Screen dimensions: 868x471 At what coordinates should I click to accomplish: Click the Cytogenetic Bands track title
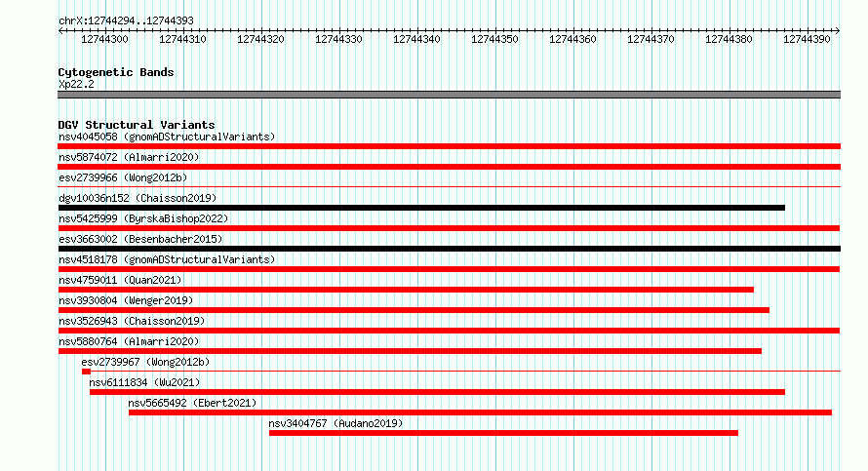pyautogui.click(x=116, y=72)
